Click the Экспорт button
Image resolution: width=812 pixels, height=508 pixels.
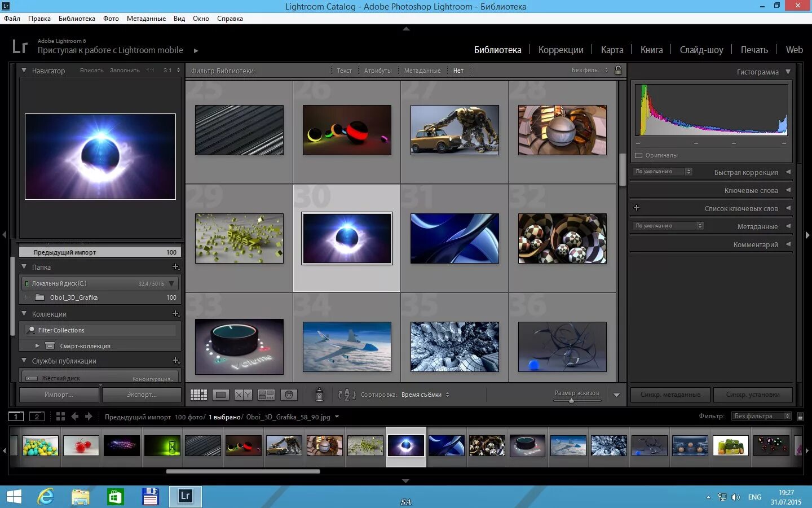coord(142,395)
